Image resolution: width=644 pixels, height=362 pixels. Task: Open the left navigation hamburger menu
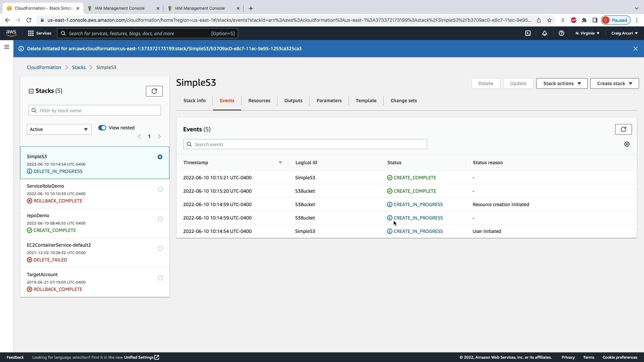coord(6,47)
